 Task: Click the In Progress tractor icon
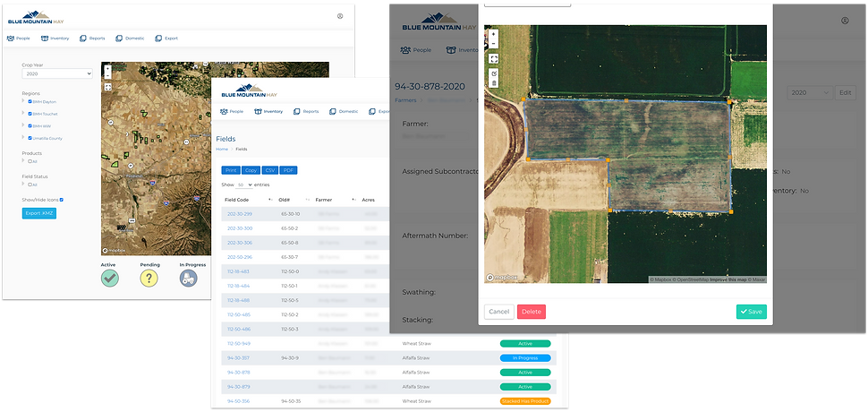[x=188, y=278]
